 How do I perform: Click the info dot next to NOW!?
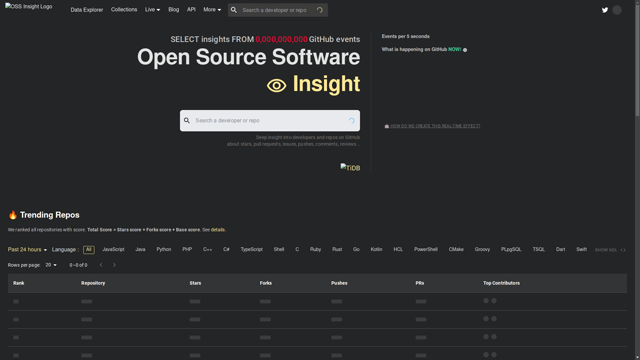pyautogui.click(x=465, y=50)
